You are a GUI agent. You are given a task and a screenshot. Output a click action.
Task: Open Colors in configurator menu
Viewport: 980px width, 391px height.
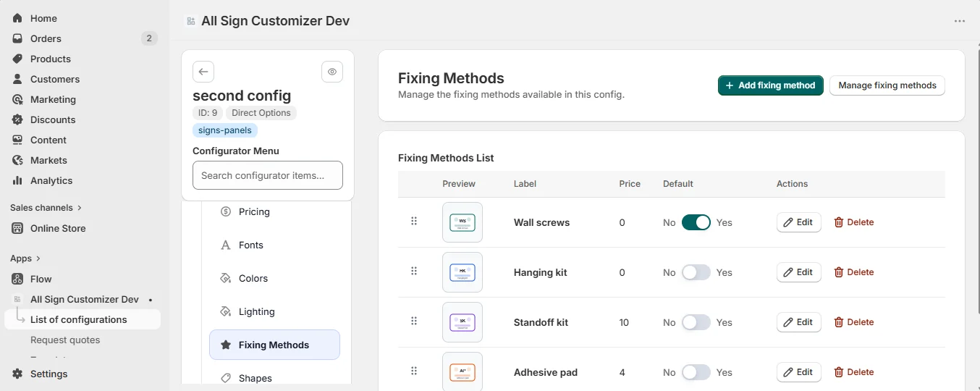(x=274, y=278)
